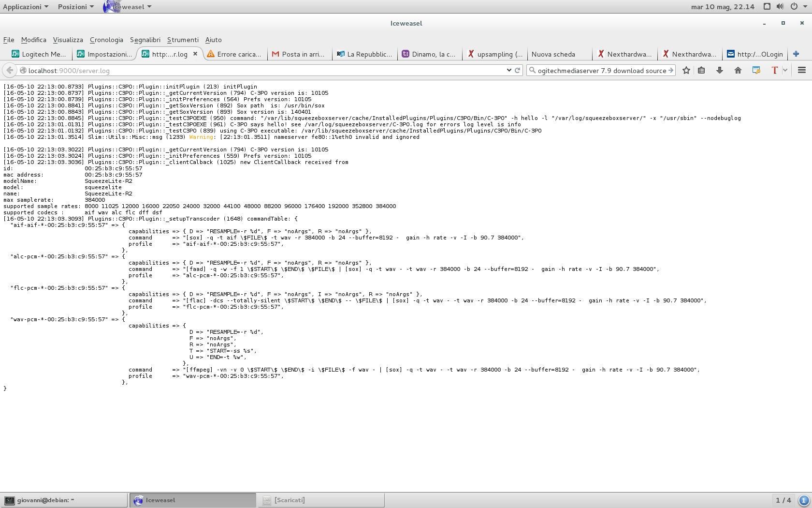
Task: Expand the dropdown next to the T icon
Action: pyautogui.click(x=785, y=70)
